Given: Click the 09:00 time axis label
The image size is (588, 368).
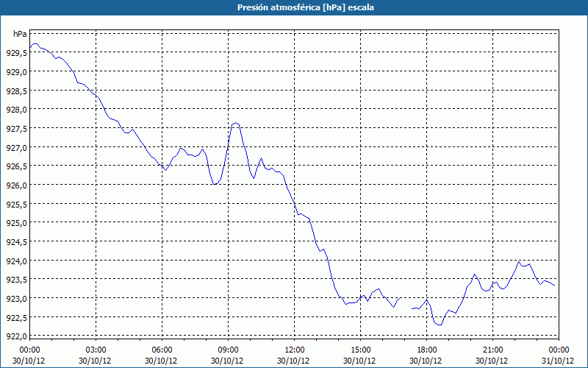Looking at the screenshot, I should [228, 350].
